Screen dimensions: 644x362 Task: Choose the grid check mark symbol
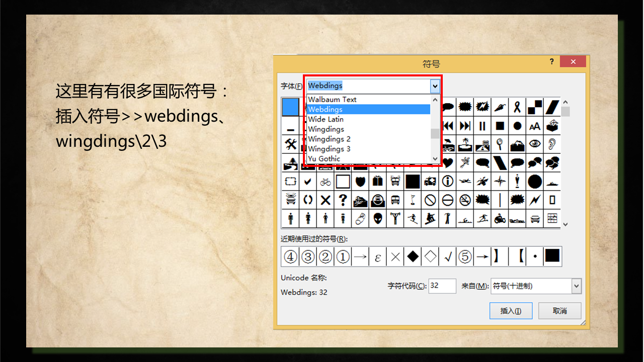308,182
